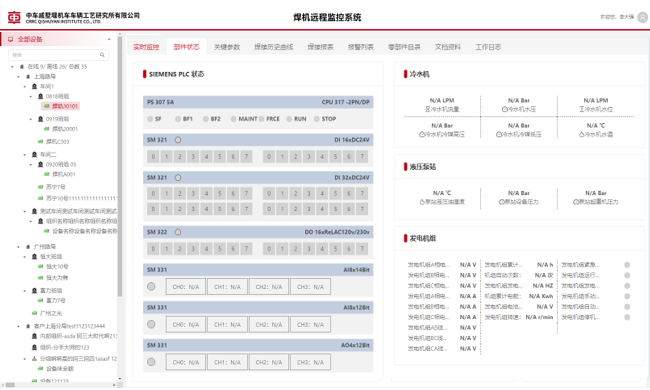Click the green device icon of 焊机20001

47,129
